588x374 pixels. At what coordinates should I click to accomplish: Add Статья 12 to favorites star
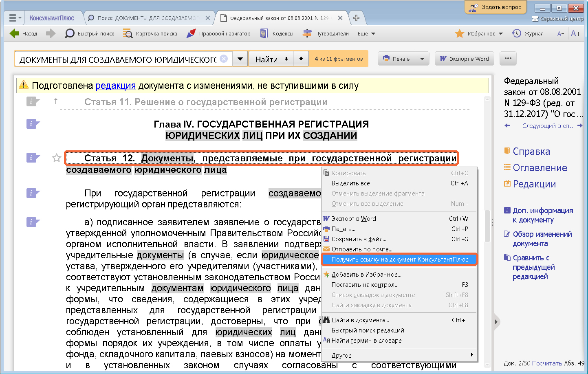(56, 158)
